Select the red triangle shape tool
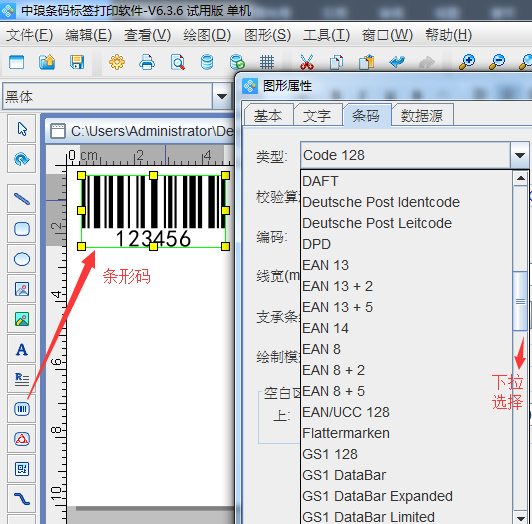The image size is (532, 524). click(x=22, y=439)
